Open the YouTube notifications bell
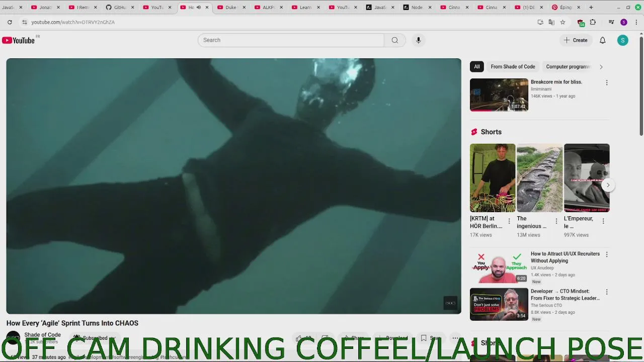The height and width of the screenshot is (362, 644). 602,40
